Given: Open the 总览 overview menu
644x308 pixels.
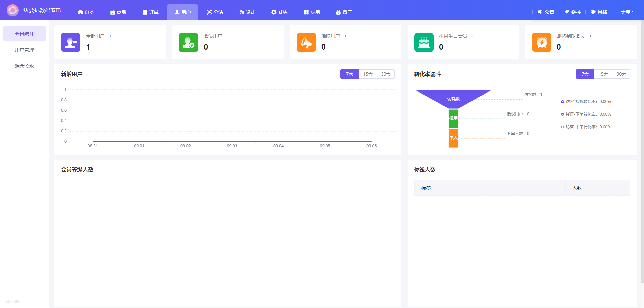Looking at the screenshot, I should tap(86, 12).
